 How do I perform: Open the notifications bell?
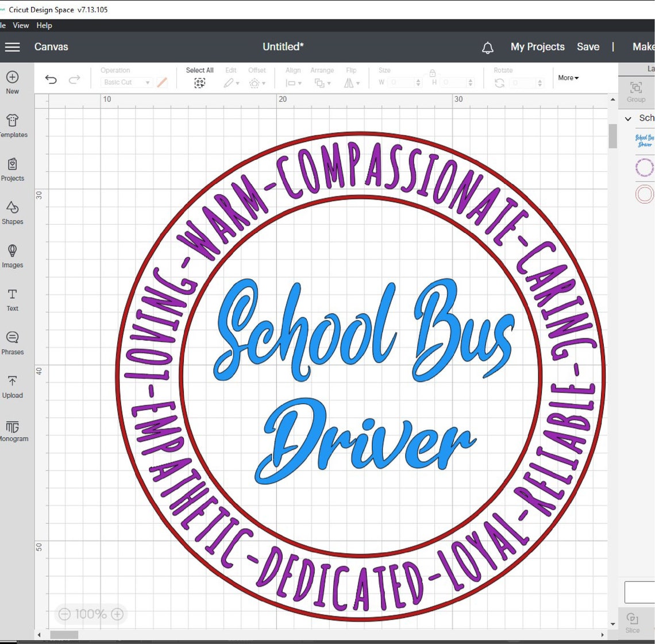pyautogui.click(x=488, y=47)
